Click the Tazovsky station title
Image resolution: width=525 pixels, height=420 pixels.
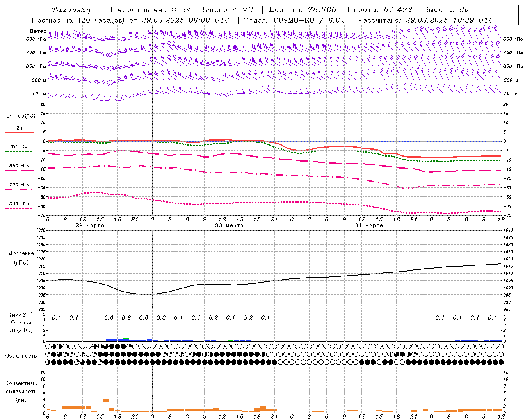coord(71,10)
